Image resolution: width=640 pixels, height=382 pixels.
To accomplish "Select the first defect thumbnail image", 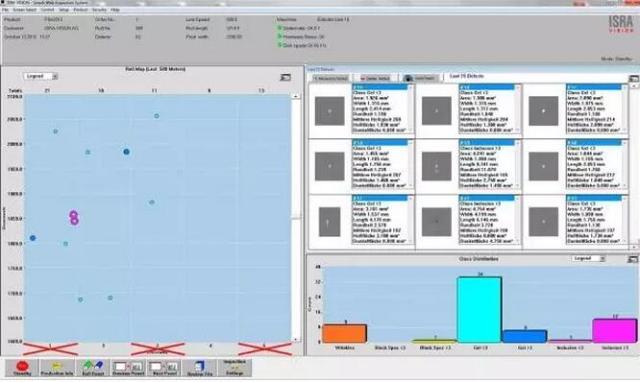I will click(329, 111).
